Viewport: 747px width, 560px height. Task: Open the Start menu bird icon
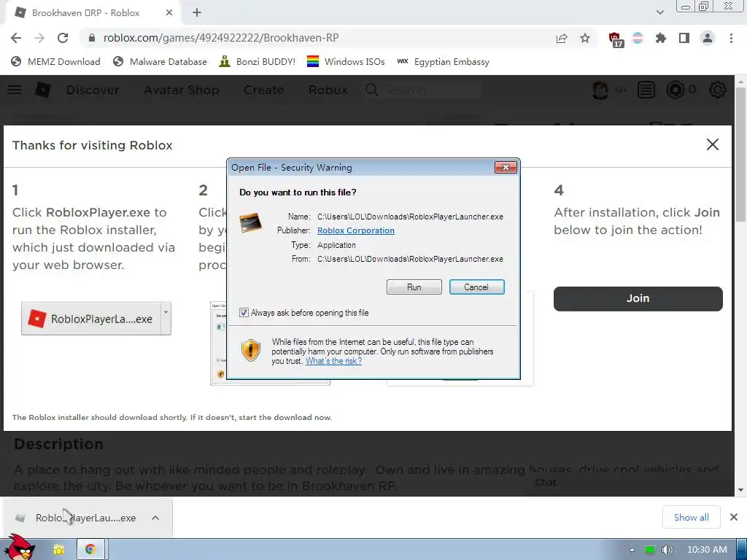coord(19,548)
